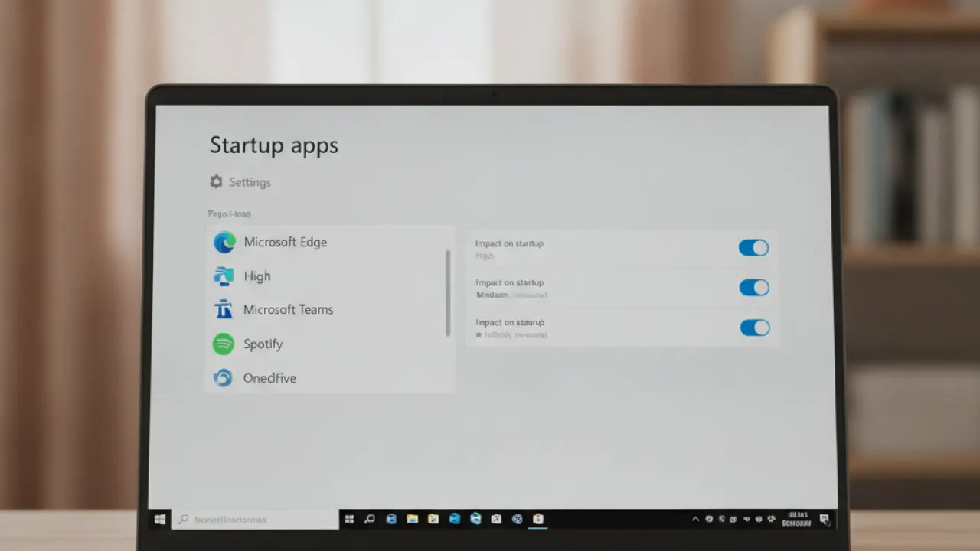The width and height of the screenshot is (980, 551).
Task: Click the Onedfive cloud app icon
Action: [223, 377]
